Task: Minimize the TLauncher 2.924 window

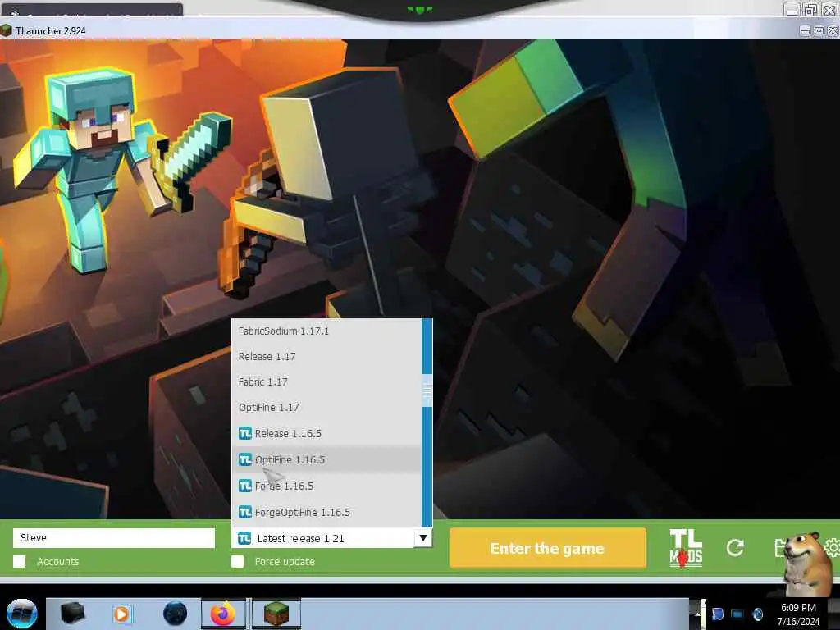Action: [805, 31]
